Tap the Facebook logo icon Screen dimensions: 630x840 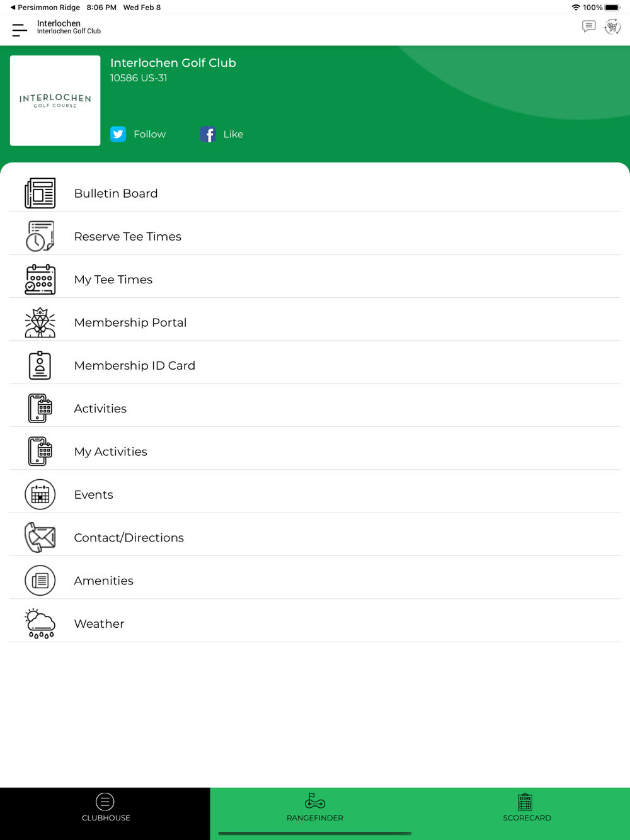click(208, 134)
